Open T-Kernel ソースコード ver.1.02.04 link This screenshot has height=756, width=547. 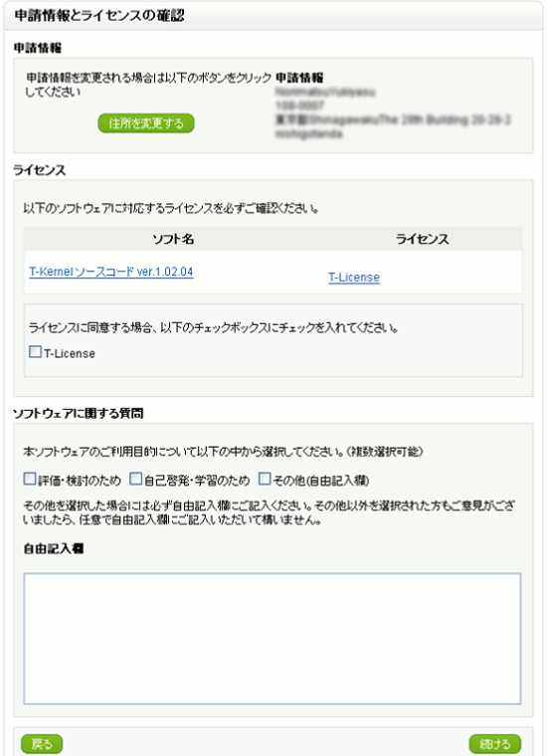click(110, 272)
